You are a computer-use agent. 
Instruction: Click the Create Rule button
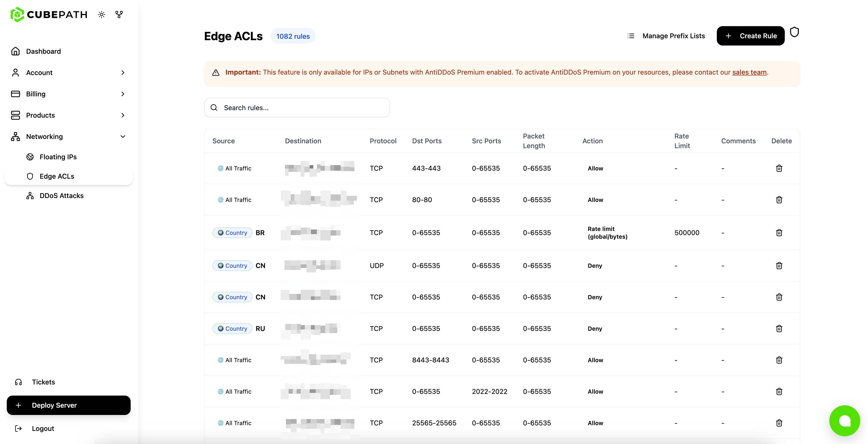tap(750, 36)
